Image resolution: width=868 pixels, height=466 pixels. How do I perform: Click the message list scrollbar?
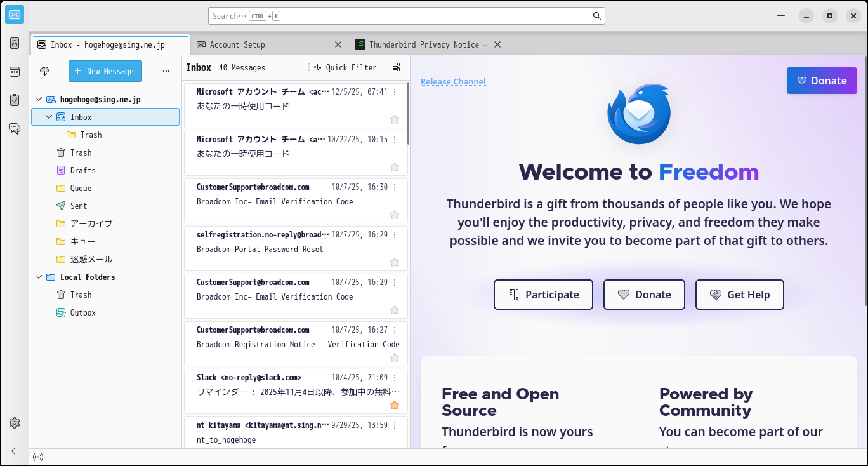pyautogui.click(x=408, y=113)
